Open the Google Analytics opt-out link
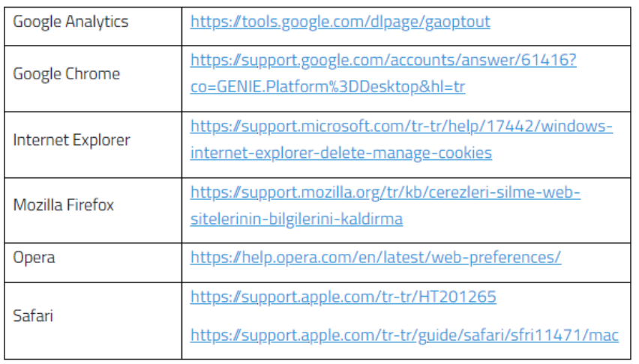639x364 pixels. coord(340,22)
